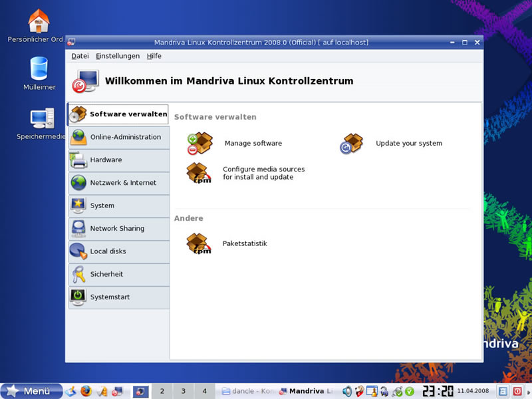Open the Speichermedien desktop icon
This screenshot has width=532, height=399.
tap(42, 118)
